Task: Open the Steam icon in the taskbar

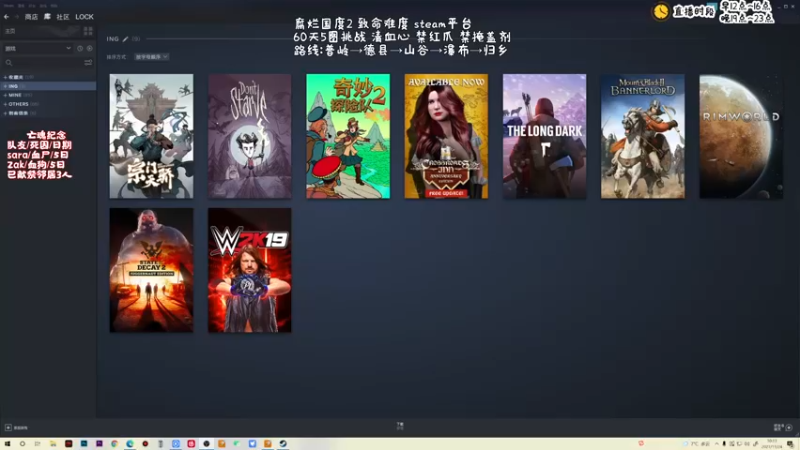Action: [x=283, y=444]
